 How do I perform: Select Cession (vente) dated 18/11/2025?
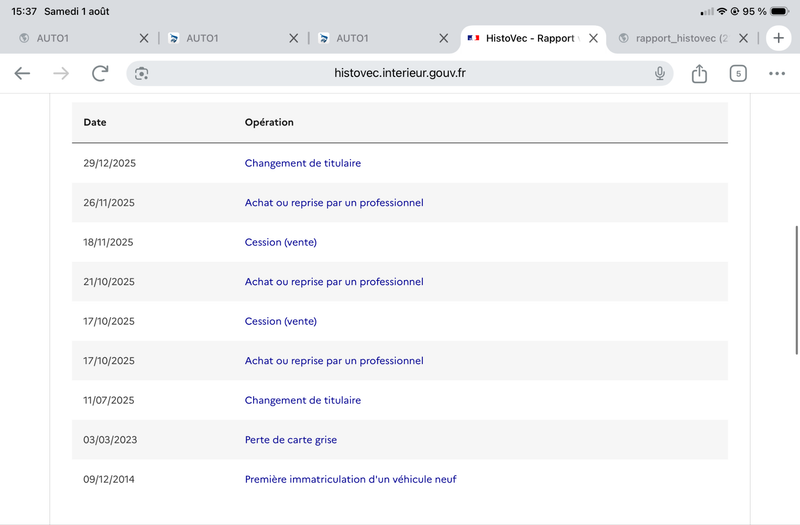[x=281, y=242]
